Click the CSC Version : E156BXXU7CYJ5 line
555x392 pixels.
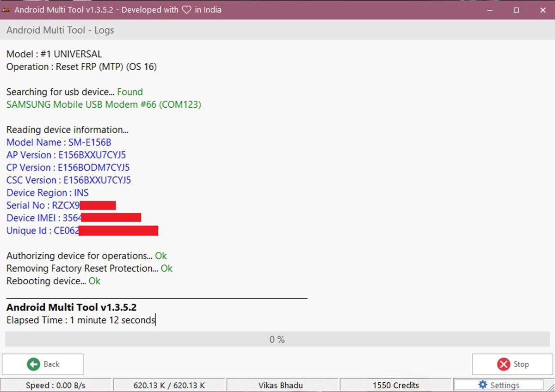pos(68,180)
